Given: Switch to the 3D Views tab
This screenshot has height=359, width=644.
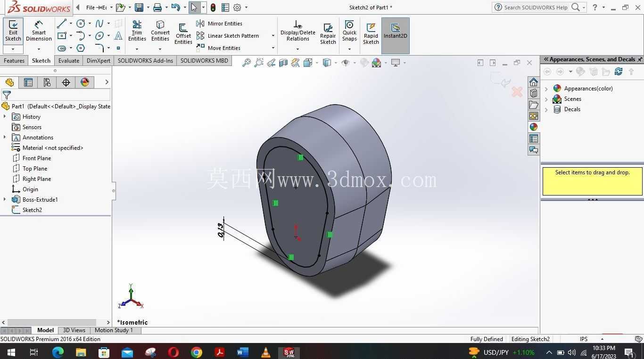Looking at the screenshot, I should [x=74, y=330].
